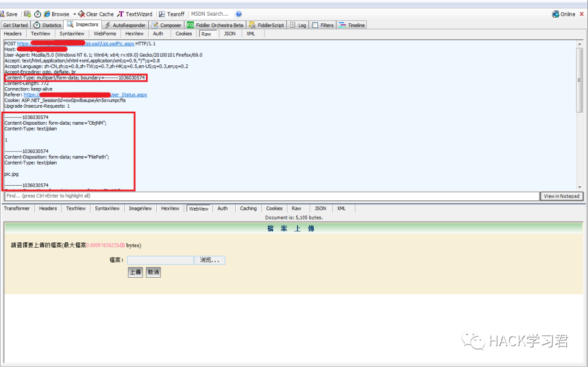Open the TextWizard tool
Image resolution: width=588 pixels, height=367 pixels.
pos(135,14)
